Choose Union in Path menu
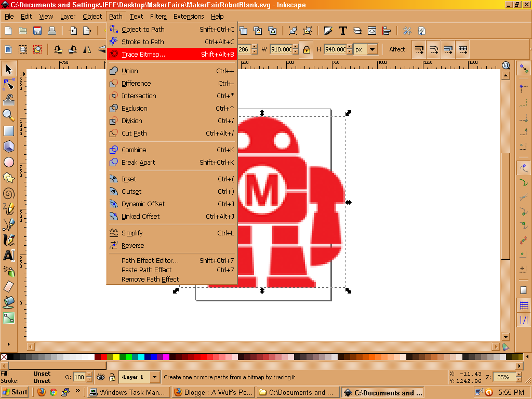The height and width of the screenshot is (399, 532). [x=171, y=71]
